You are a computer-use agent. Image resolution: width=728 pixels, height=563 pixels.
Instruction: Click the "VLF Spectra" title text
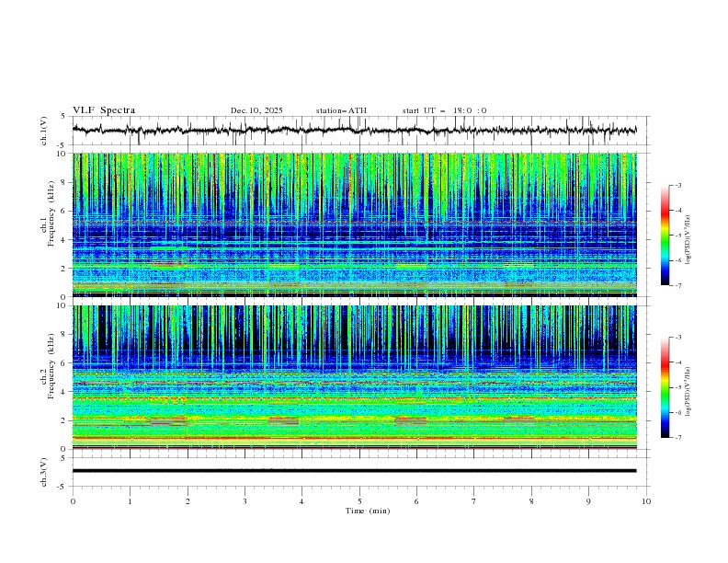(104, 110)
